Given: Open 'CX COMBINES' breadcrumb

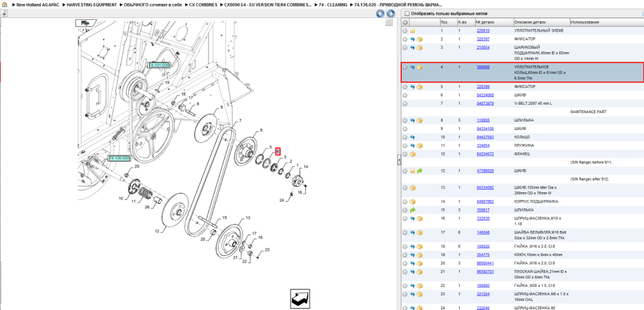Looking at the screenshot, I should (204, 5).
